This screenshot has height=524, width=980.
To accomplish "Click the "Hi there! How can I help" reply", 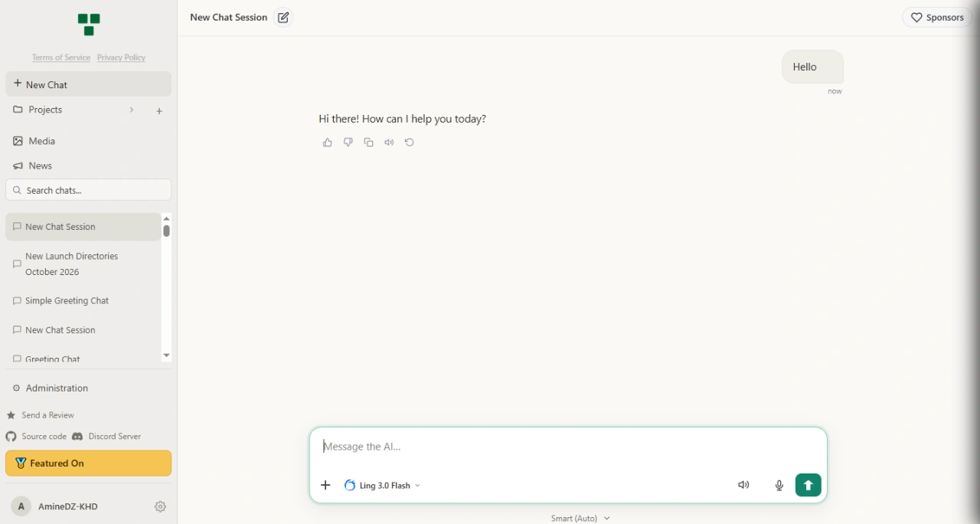I will (403, 119).
